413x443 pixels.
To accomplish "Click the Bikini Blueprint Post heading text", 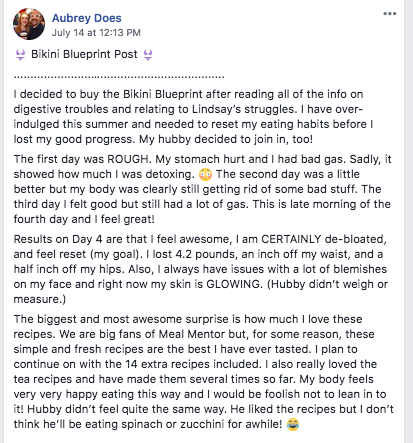I will point(84,54).
